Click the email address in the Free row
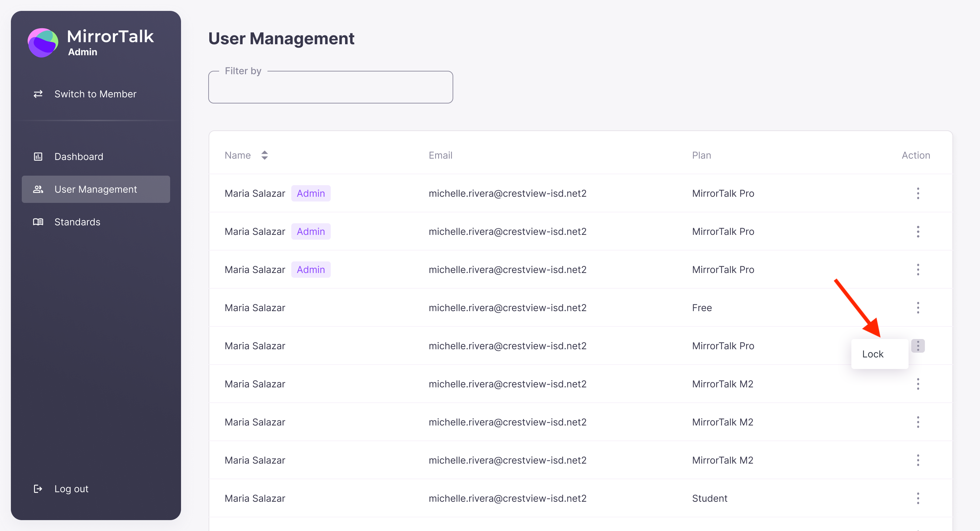The height and width of the screenshot is (531, 980). point(507,308)
